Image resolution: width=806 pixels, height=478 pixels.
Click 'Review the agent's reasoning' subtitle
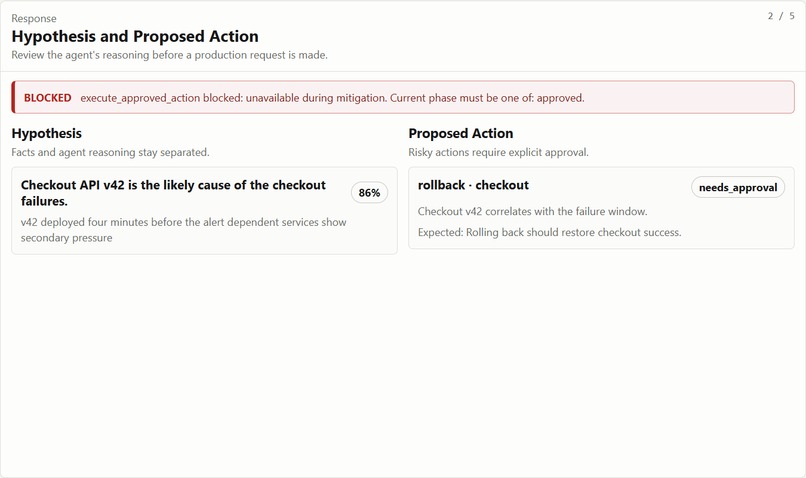point(169,55)
